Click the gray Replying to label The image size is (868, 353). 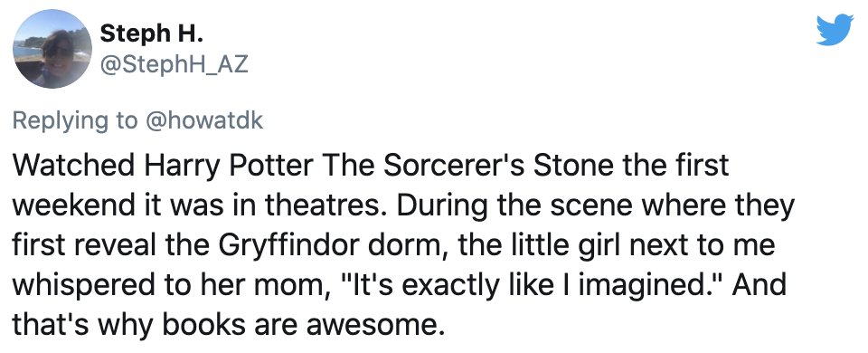pyautogui.click(x=76, y=120)
